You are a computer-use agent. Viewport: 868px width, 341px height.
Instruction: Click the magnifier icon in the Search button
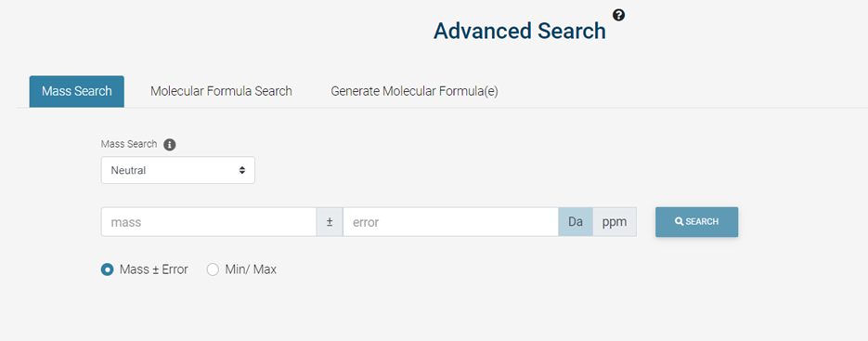pyautogui.click(x=679, y=222)
